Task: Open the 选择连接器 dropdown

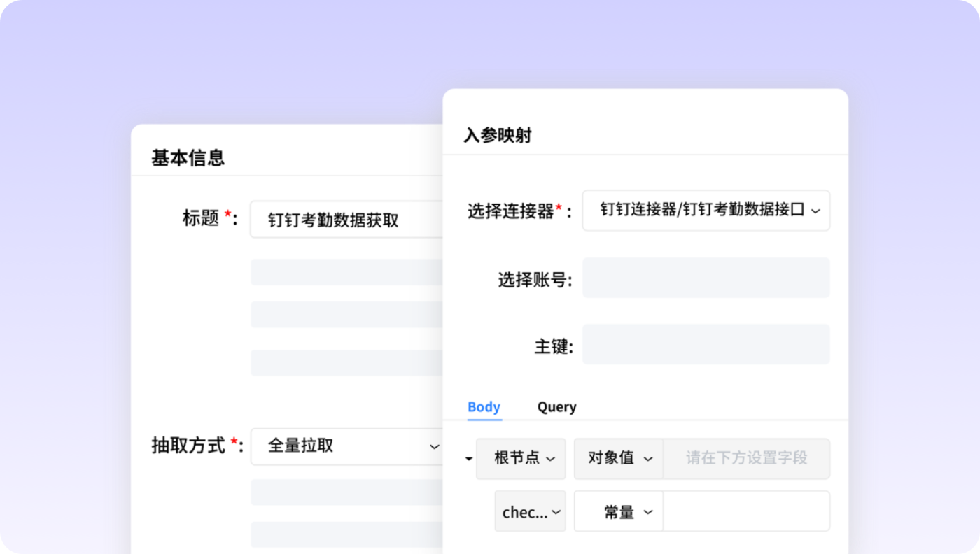Action: 706,211
